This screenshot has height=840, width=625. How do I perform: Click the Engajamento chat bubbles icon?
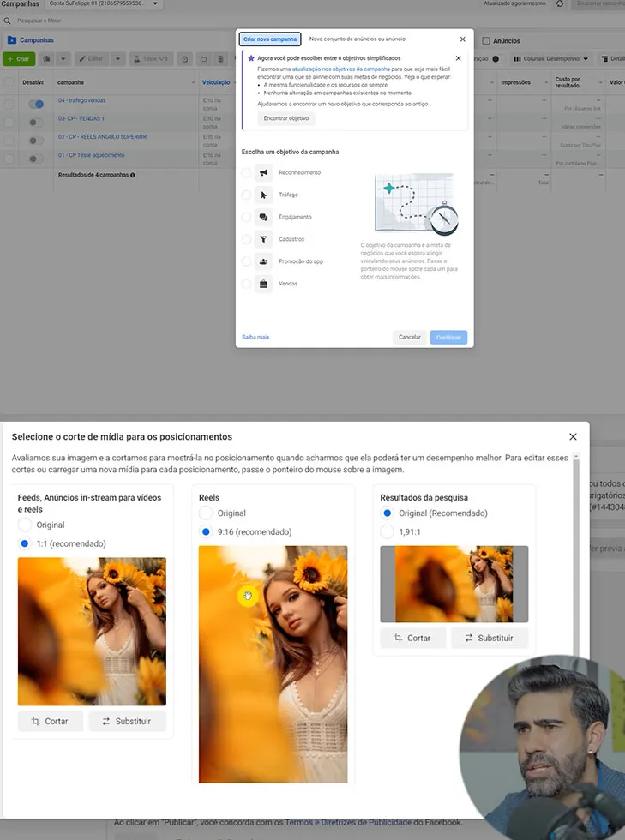pos(264,218)
